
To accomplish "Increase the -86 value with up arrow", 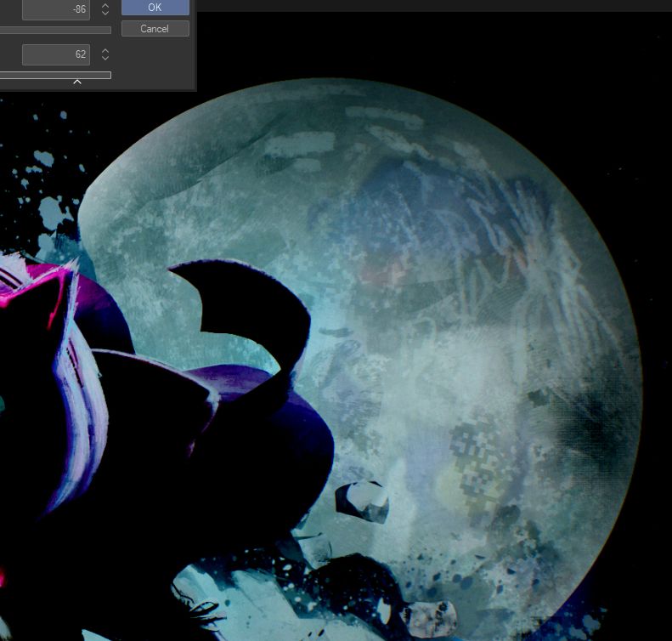I will [x=105, y=5].
